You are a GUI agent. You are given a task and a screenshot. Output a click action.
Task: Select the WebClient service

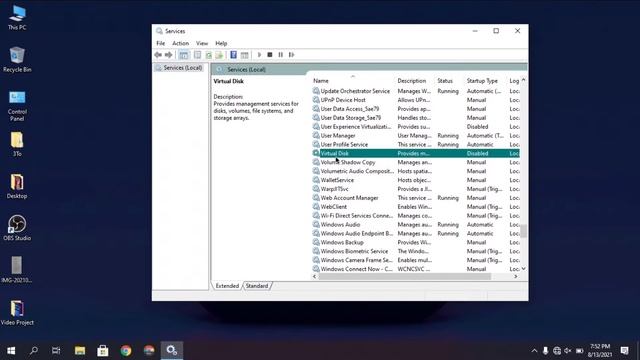tap(416, 207)
